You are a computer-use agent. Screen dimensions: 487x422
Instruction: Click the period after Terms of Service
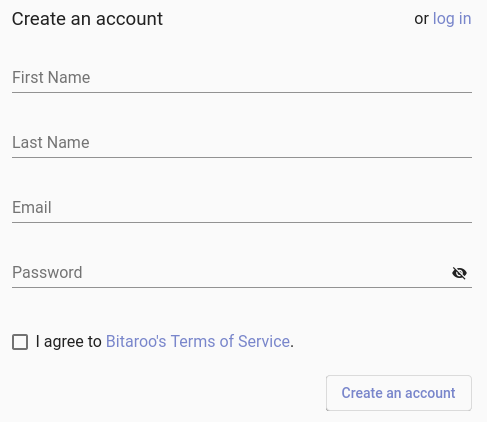tap(292, 347)
